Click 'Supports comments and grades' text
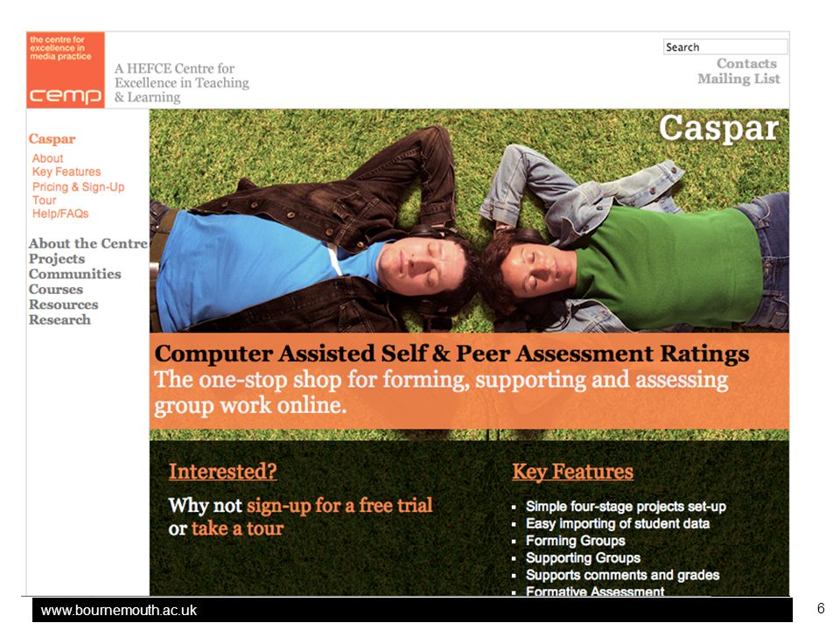The width and height of the screenshot is (840, 630). 622,575
